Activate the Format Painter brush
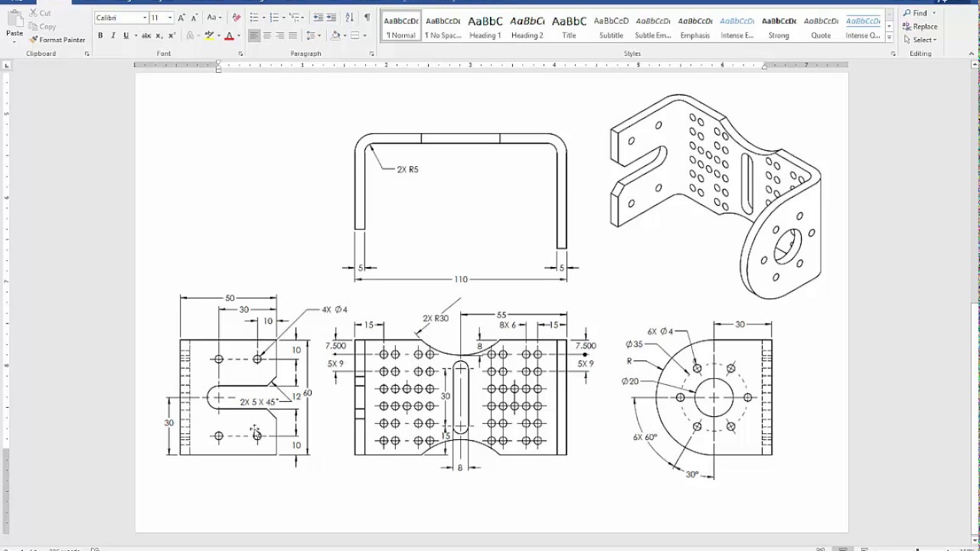The height and width of the screenshot is (551, 980). point(57,40)
